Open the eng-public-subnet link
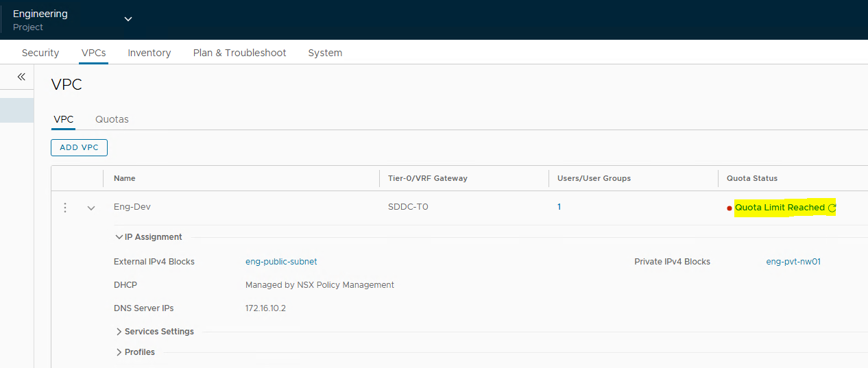The width and height of the screenshot is (868, 368). click(281, 262)
